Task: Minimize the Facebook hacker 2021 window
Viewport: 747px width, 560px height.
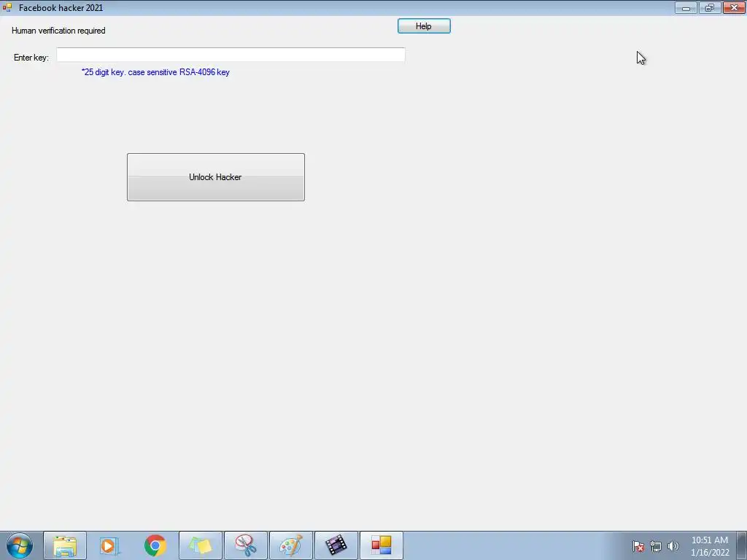Action: click(x=686, y=7)
